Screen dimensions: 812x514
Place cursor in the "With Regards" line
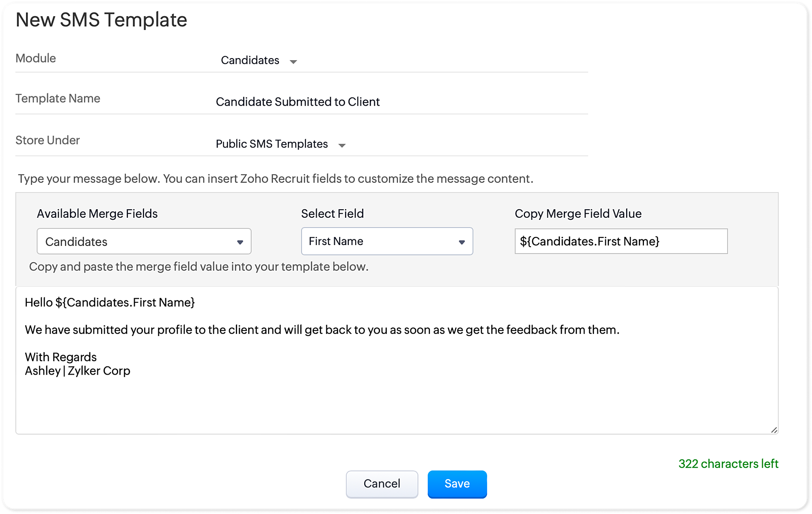(x=61, y=357)
